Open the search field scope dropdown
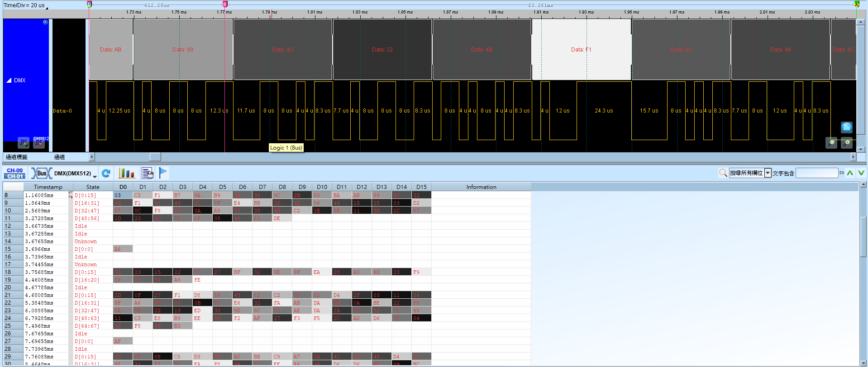The width and height of the screenshot is (868, 367). (x=768, y=173)
